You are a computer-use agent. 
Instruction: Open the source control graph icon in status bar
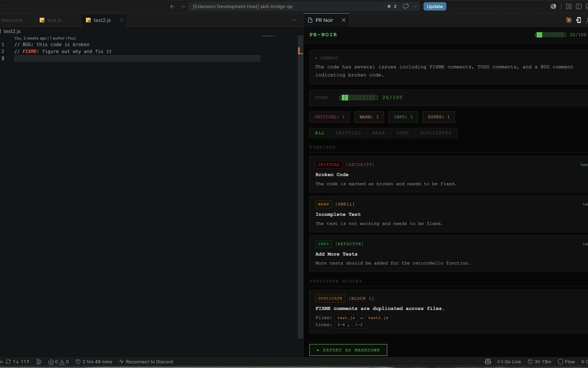[x=39, y=362]
